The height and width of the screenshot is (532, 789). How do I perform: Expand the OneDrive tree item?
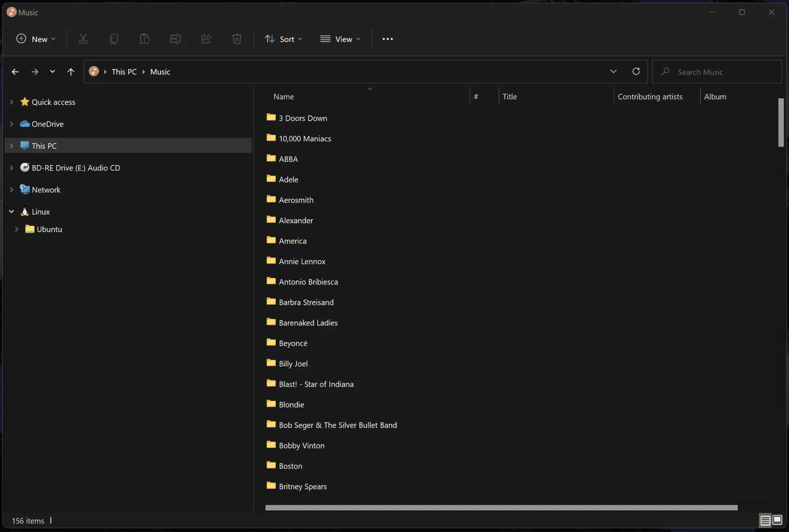coord(12,124)
